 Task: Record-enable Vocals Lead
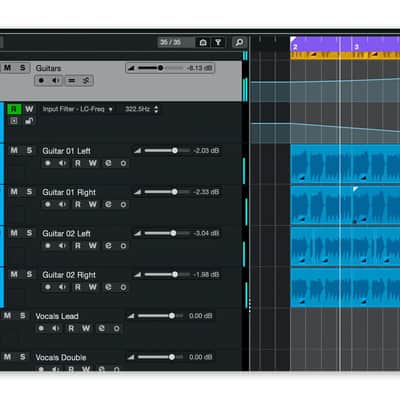(x=41, y=328)
